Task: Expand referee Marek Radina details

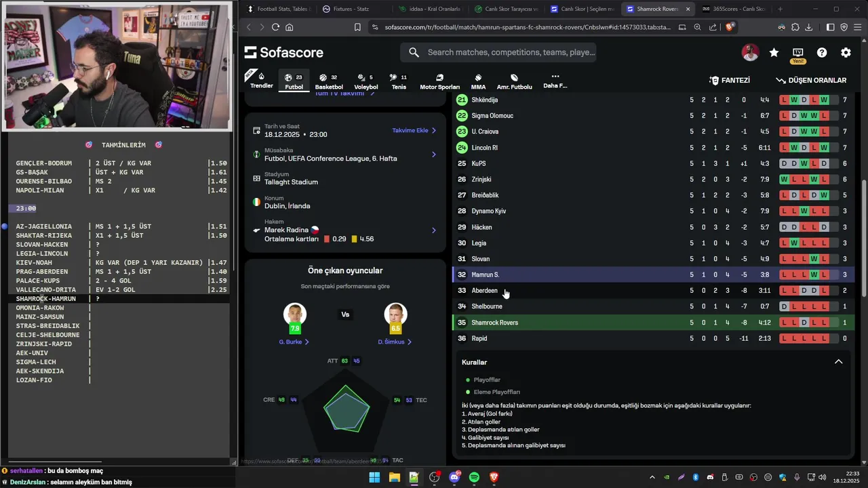Action: coord(344,230)
